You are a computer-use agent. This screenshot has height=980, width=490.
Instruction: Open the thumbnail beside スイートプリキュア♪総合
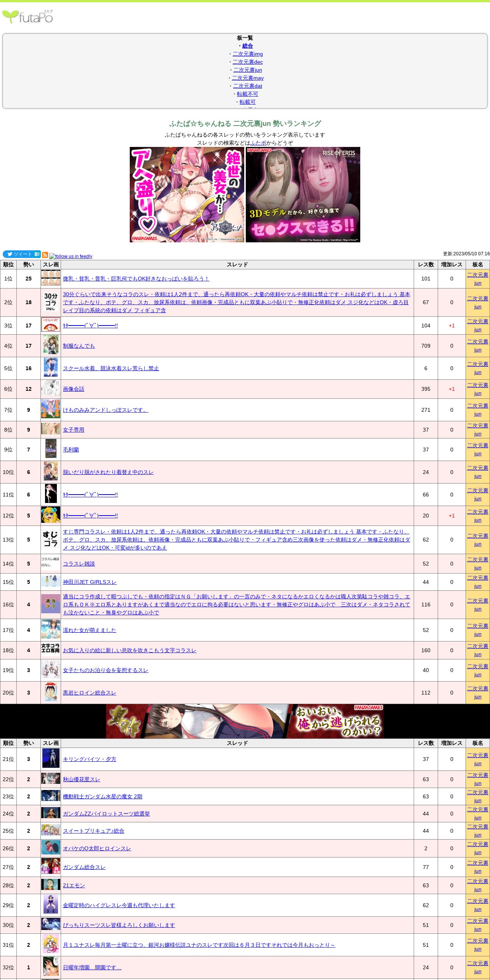[51, 830]
